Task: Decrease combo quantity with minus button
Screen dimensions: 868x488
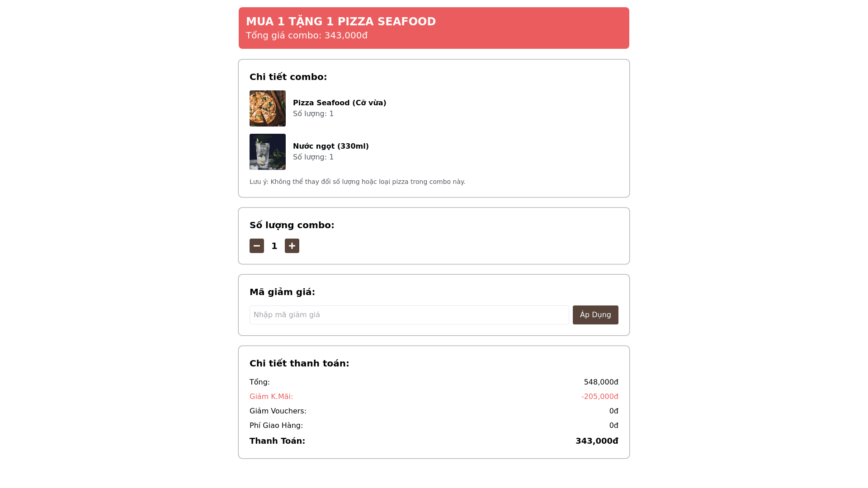Action: [257, 246]
